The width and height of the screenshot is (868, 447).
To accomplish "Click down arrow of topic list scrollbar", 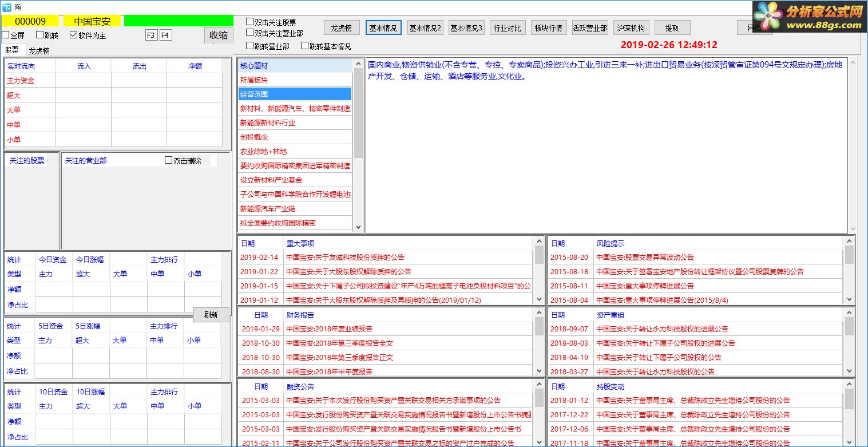I will [x=359, y=227].
